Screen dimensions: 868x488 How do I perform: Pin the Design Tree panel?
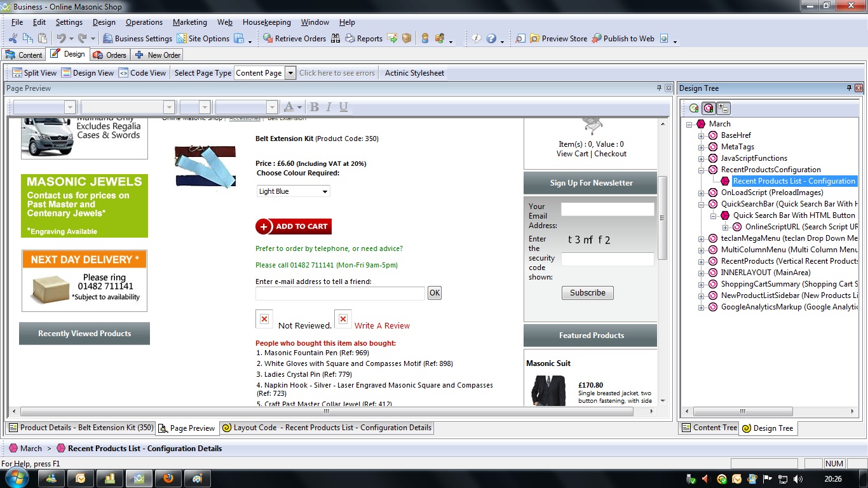pos(849,88)
